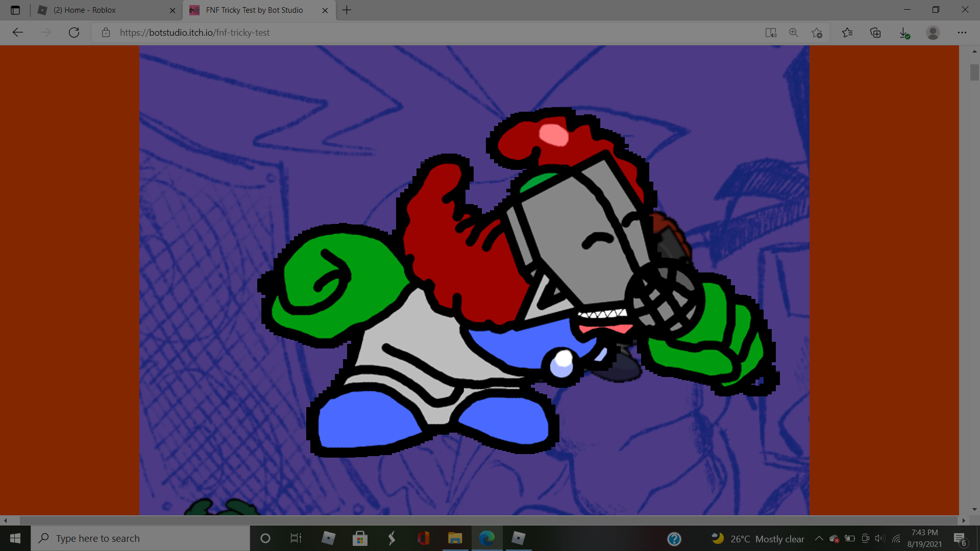
Task: Open the Immersive Reader icon
Action: coord(771,33)
